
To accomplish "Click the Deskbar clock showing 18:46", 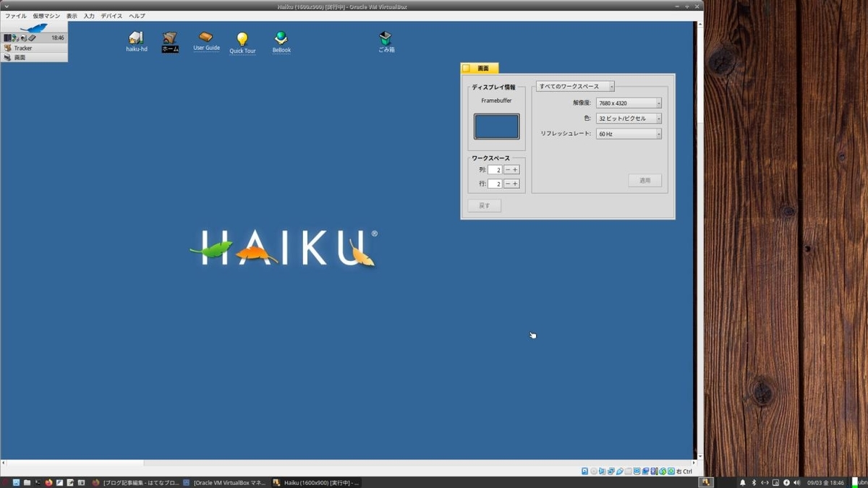I will click(x=58, y=38).
